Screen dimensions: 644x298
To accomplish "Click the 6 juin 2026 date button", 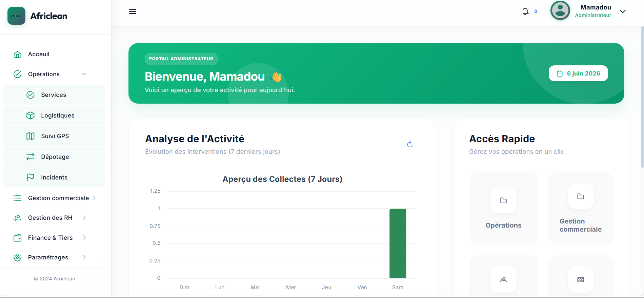I will click(578, 73).
